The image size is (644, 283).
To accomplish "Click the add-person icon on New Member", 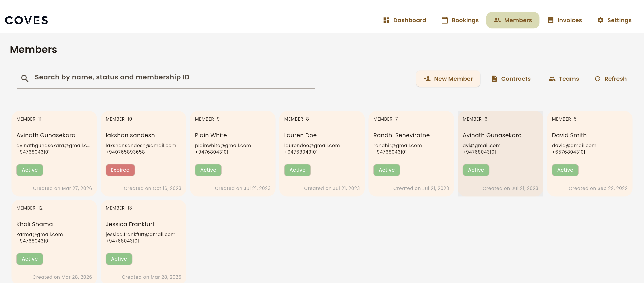I will point(427,79).
